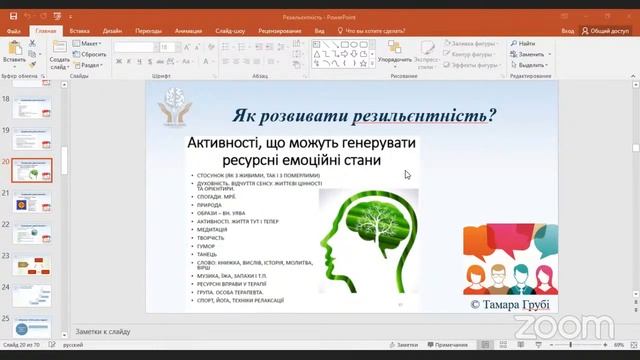Select the oval shape in shapes gallery
The image size is (640, 360).
pos(354,44)
